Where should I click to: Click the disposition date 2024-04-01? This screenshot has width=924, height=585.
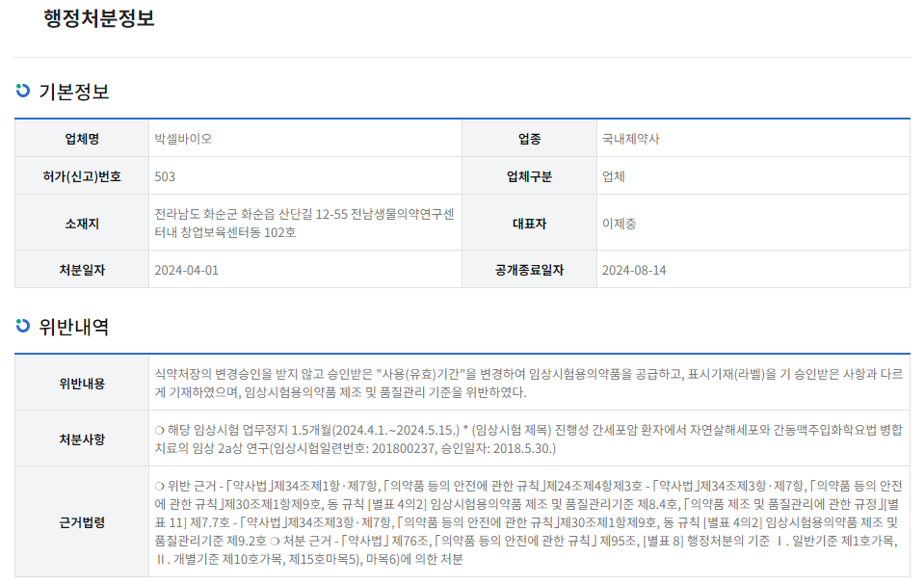[186, 270]
